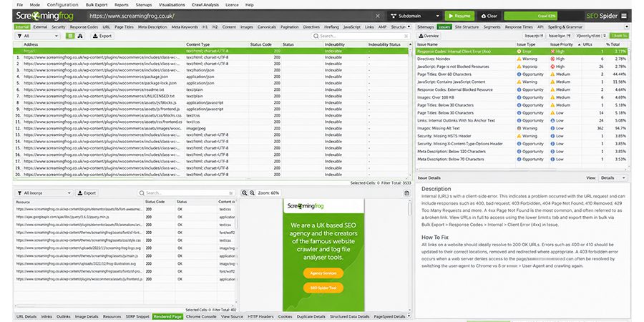The width and height of the screenshot is (644, 322).
Task: Open the Subdomain mode dropdown
Action: tap(415, 16)
